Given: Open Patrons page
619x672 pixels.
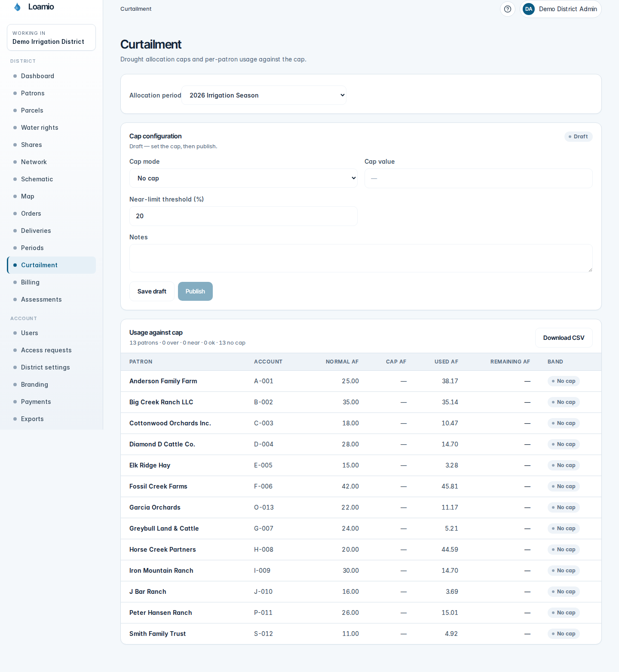Looking at the screenshot, I should click(x=51, y=93).
